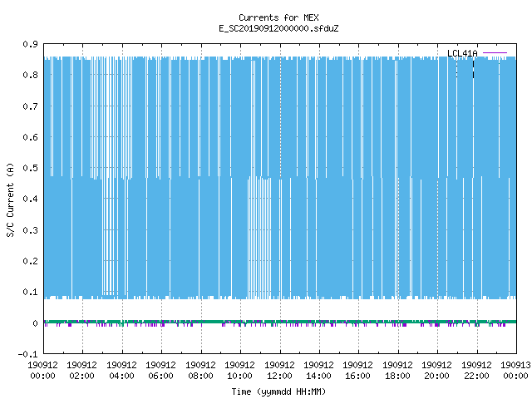The width and height of the screenshot is (532, 399).
Task: Click the x-axis tick label 190912 16:00
Action: point(357,370)
